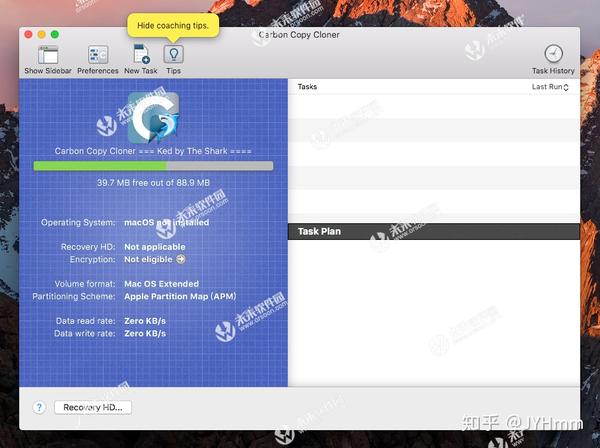
Task: Open Preferences from the toolbar
Action: tap(98, 55)
